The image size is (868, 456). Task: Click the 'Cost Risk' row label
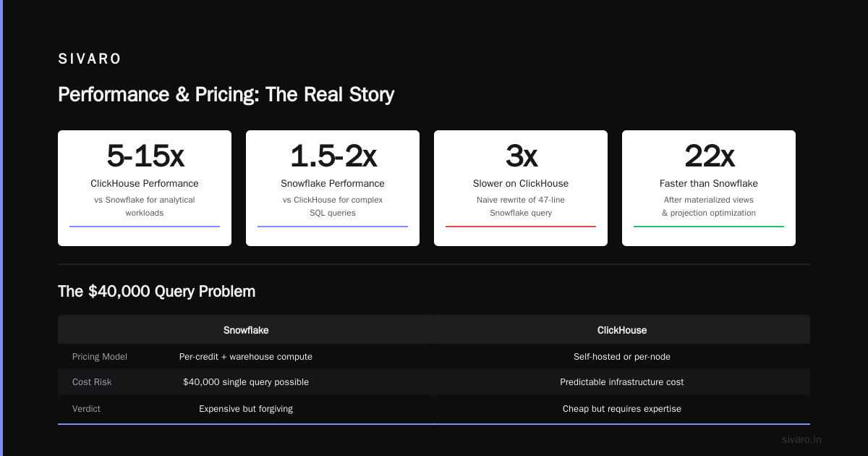click(92, 382)
